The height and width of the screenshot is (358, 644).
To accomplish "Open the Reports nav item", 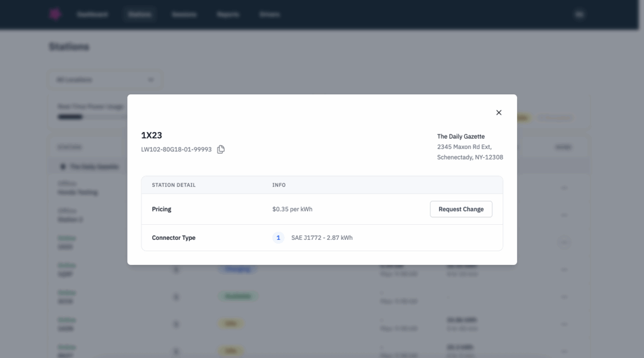I will pos(228,14).
